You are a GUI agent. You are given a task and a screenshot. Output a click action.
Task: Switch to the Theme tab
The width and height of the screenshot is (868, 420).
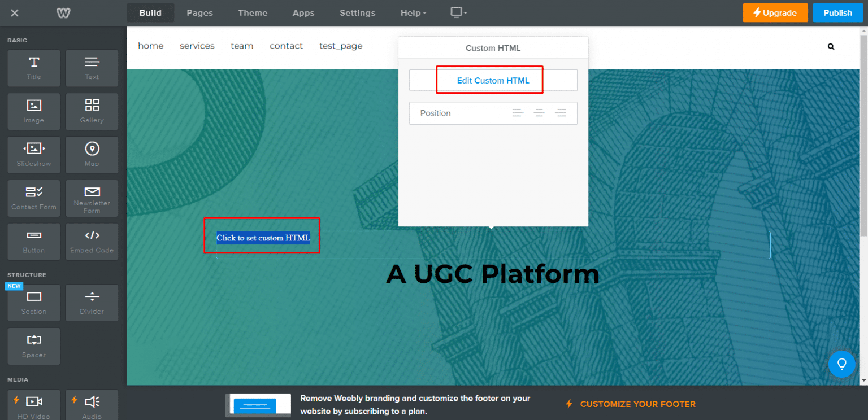click(253, 12)
